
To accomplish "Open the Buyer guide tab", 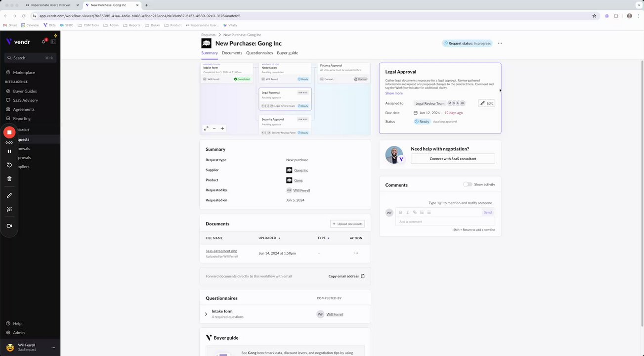I will coord(287,53).
